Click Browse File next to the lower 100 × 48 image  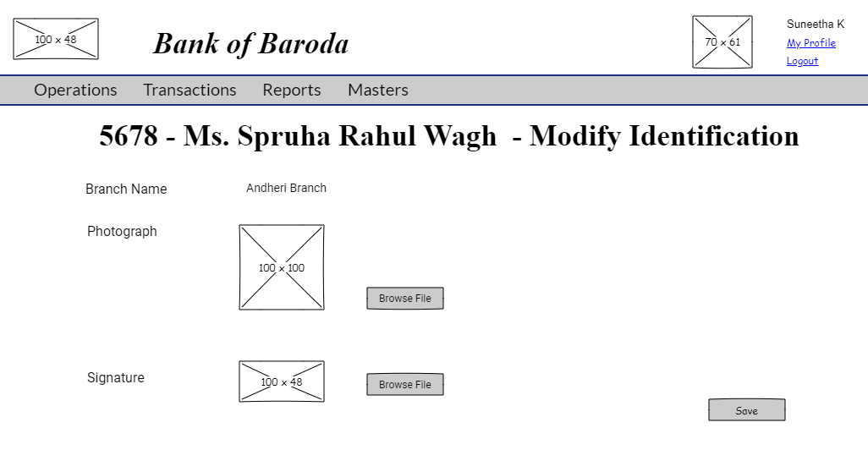pos(404,385)
